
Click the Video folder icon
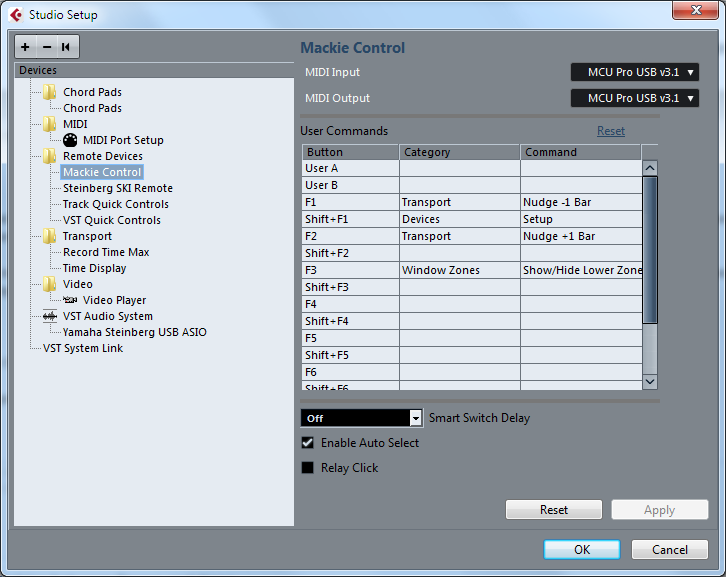tap(50, 284)
